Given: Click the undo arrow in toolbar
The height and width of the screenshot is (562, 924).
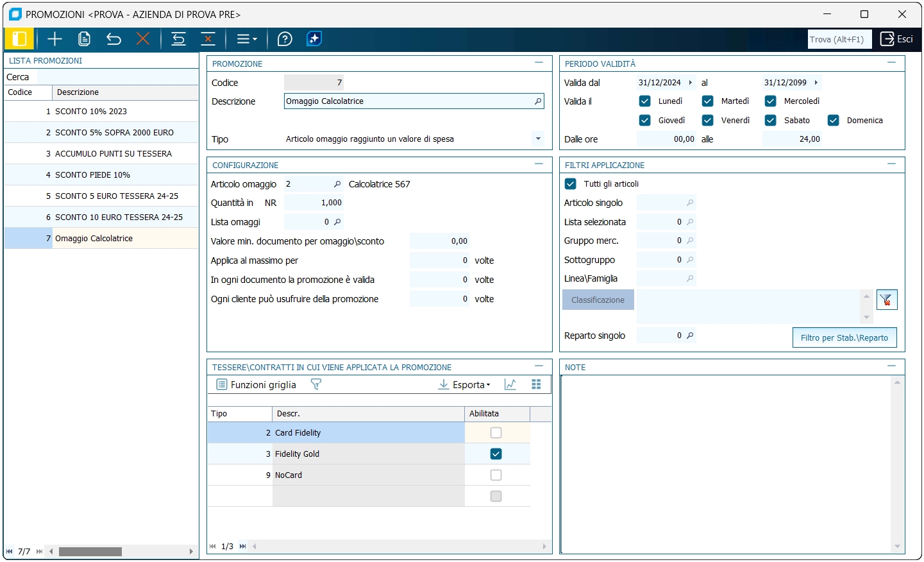Looking at the screenshot, I should 113,39.
